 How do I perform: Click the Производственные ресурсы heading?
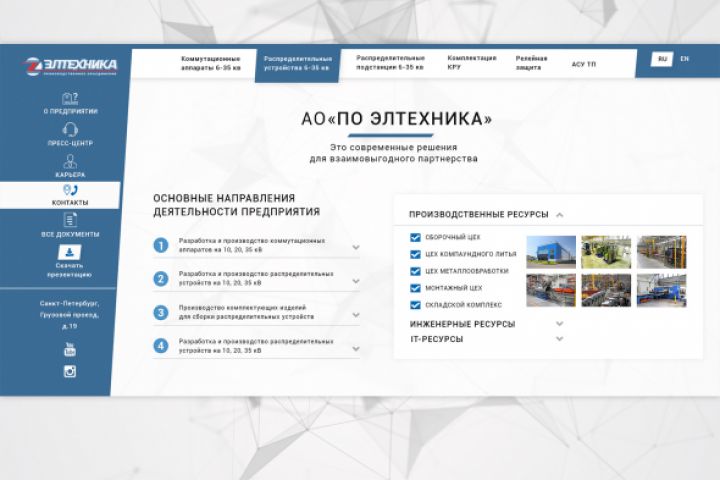479,215
